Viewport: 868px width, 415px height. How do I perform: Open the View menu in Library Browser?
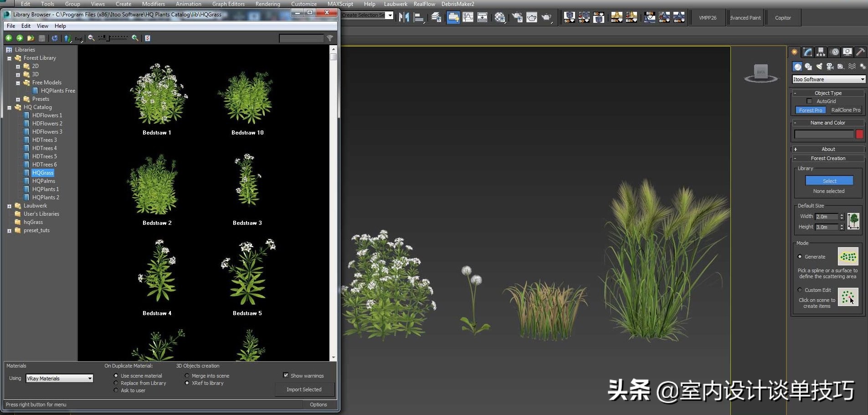click(x=42, y=26)
